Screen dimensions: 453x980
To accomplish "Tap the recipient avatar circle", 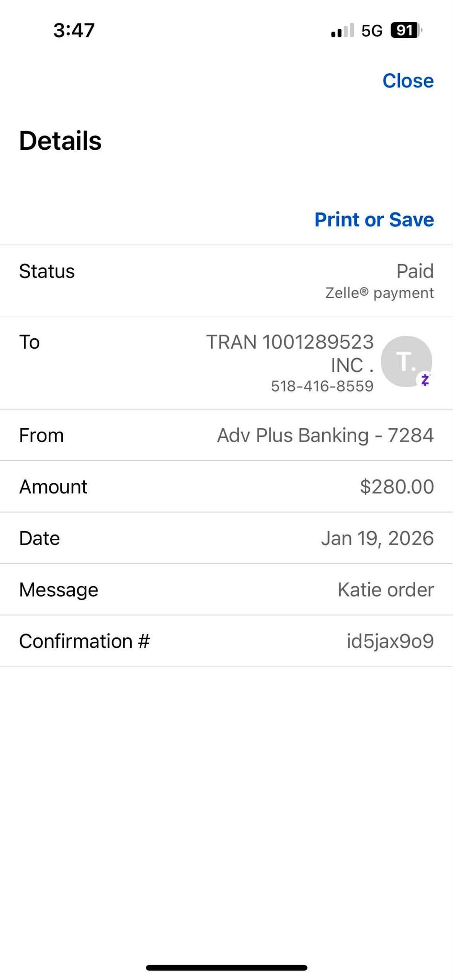I will point(405,360).
